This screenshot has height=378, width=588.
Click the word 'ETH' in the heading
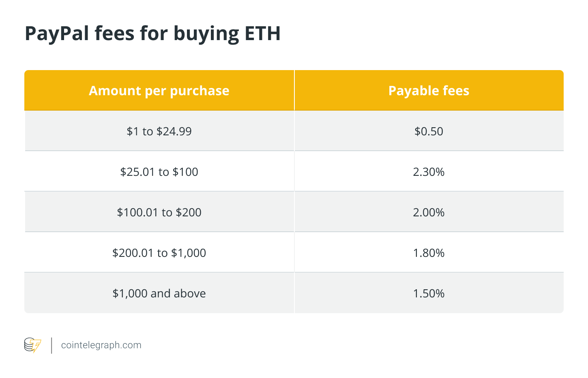(262, 33)
